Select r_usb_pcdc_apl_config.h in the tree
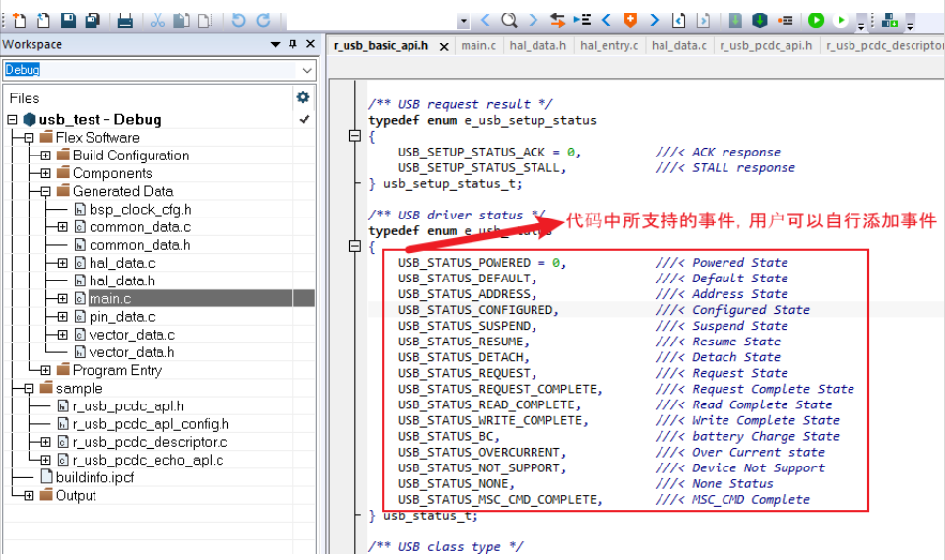 pyautogui.click(x=151, y=424)
